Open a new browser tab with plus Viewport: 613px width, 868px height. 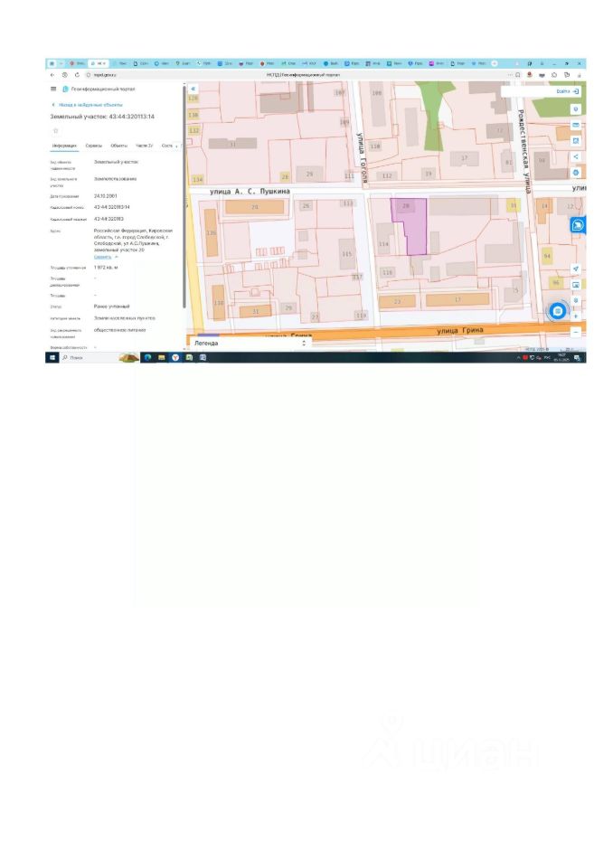(x=494, y=63)
